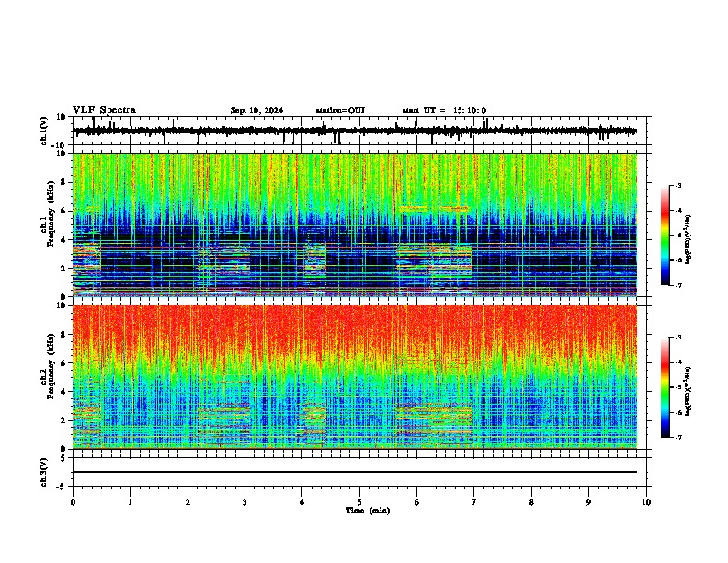Click time axis tick label '0'
728x563 pixels.
pos(73,502)
